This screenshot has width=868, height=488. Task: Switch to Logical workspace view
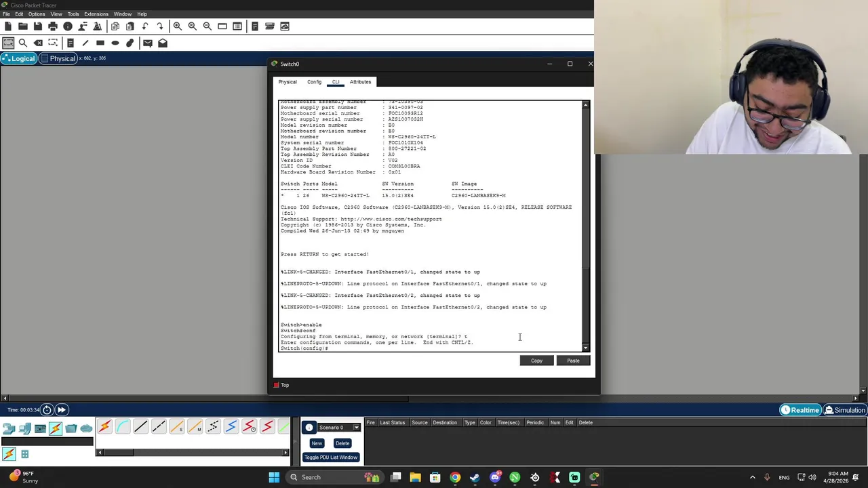coord(18,58)
